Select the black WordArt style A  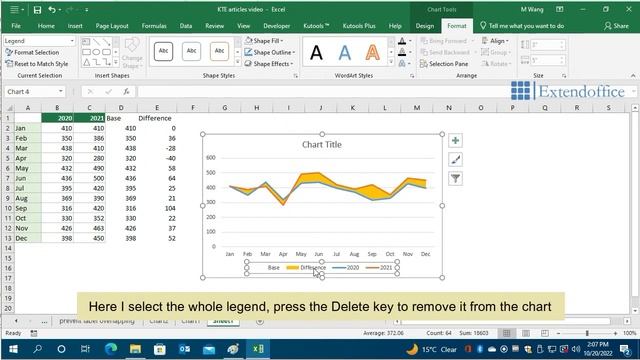click(316, 53)
